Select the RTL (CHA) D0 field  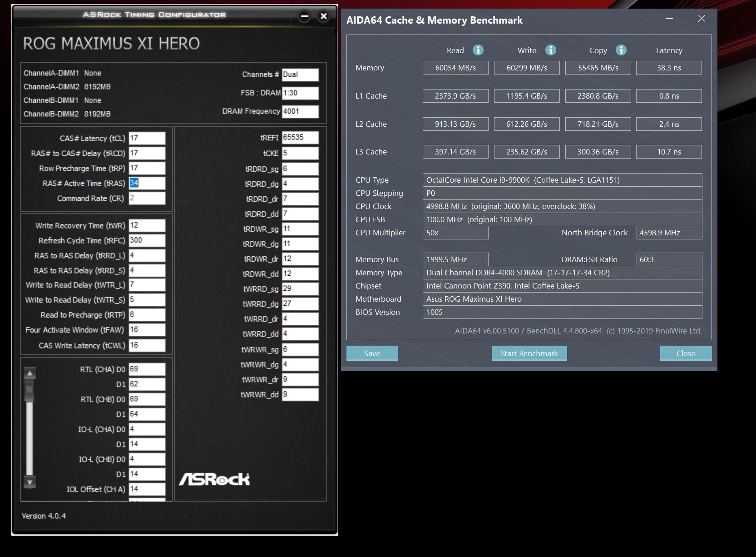click(x=147, y=369)
